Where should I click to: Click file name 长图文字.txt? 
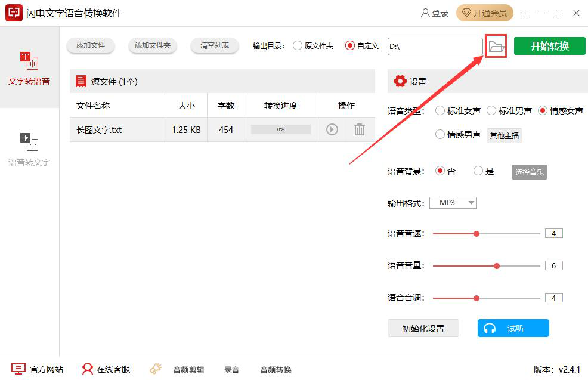pos(99,130)
